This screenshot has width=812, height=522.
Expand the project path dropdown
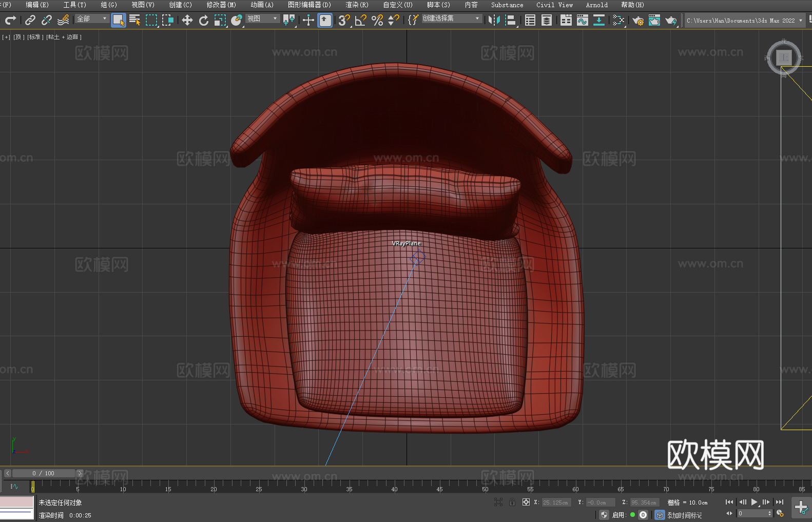(x=801, y=21)
